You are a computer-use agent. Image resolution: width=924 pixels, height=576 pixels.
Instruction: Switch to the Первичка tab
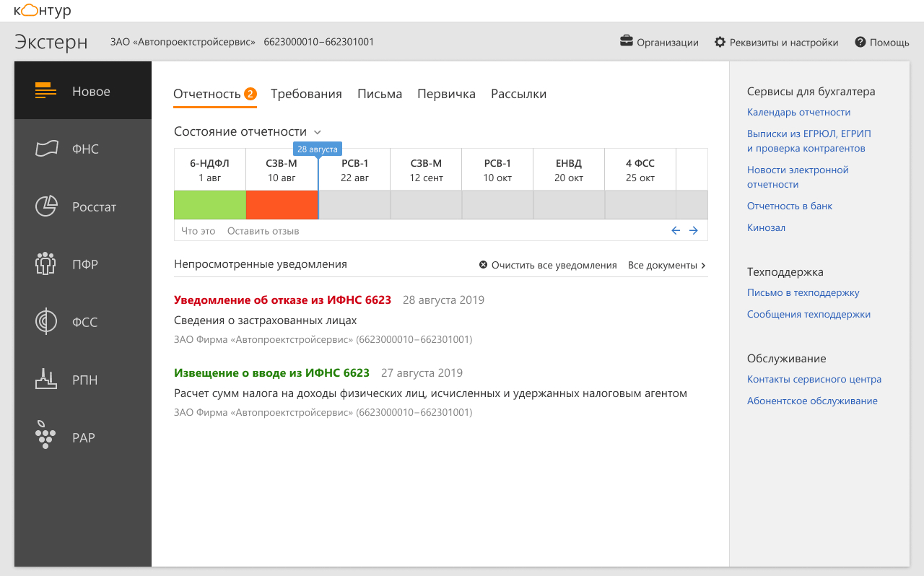446,94
